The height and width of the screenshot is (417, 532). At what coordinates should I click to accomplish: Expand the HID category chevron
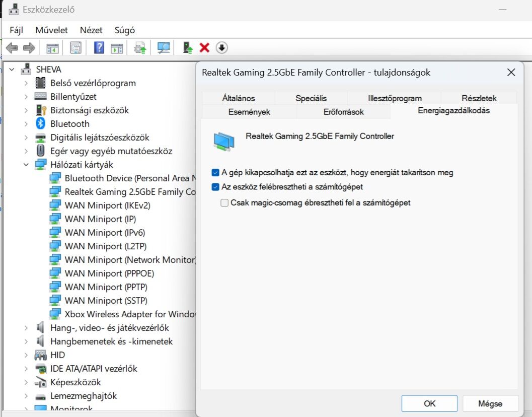pyautogui.click(x=26, y=355)
